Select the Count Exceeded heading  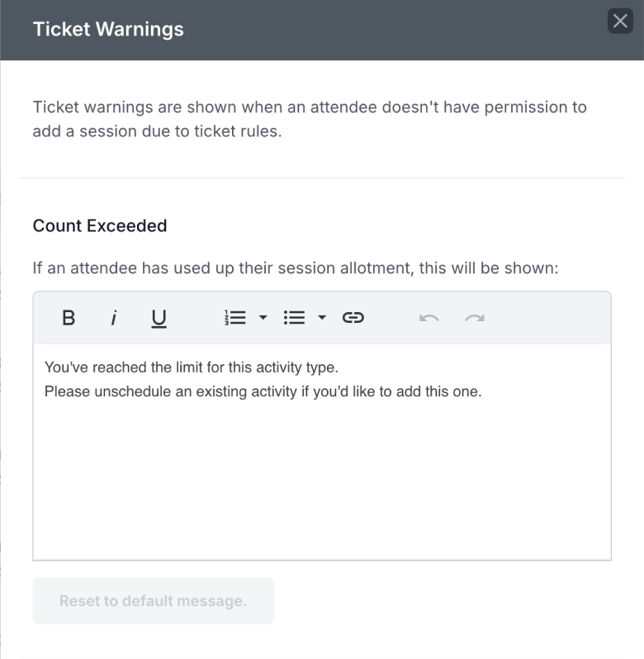tap(100, 225)
